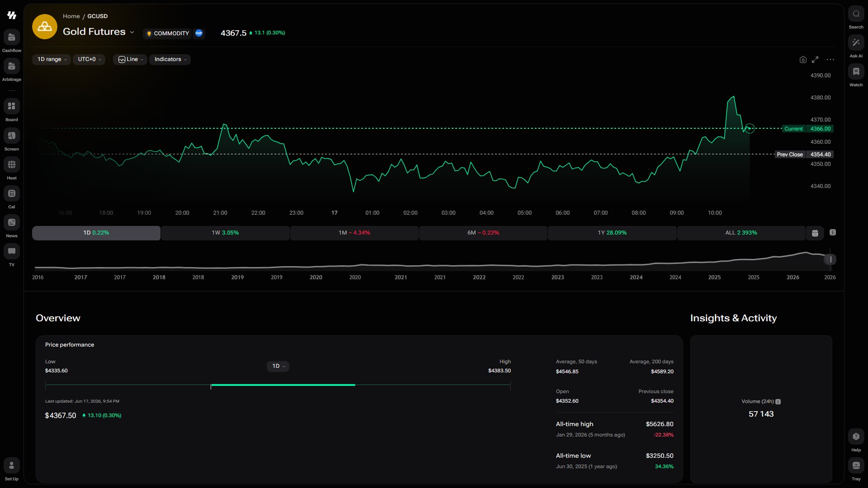The height and width of the screenshot is (488, 868).
Task: Open the Help question mark icon
Action: (x=856, y=436)
